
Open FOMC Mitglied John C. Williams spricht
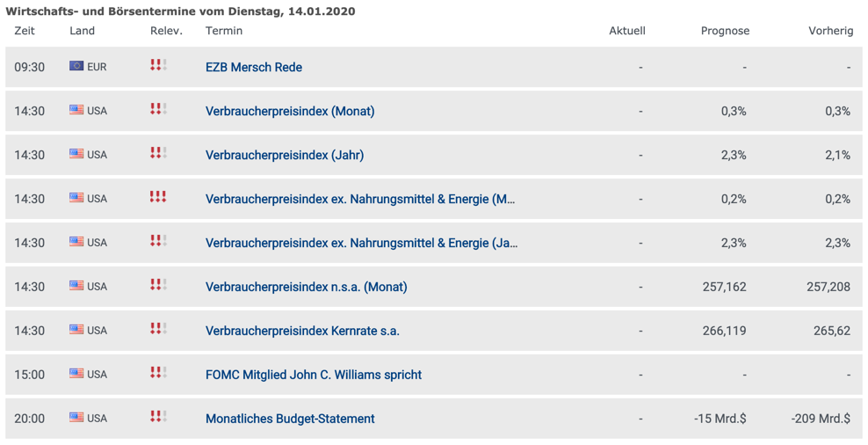314,375
